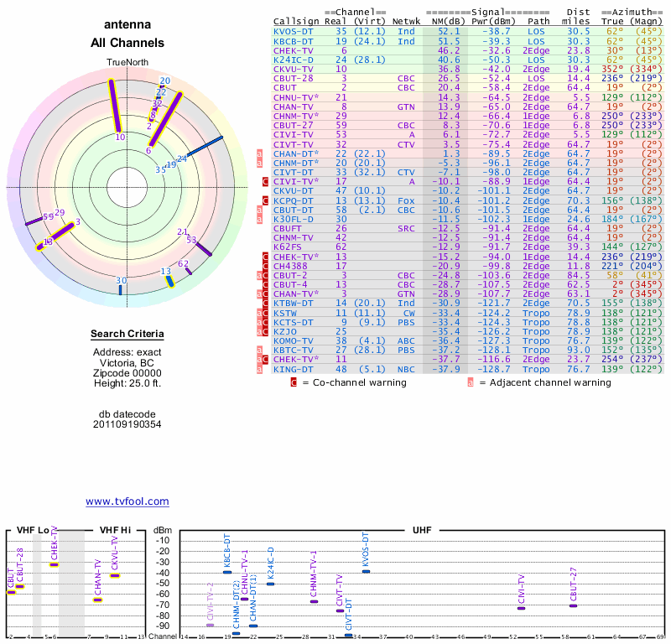671x644 pixels.
Task: Click the 'All Channels' title
Action: [x=127, y=43]
